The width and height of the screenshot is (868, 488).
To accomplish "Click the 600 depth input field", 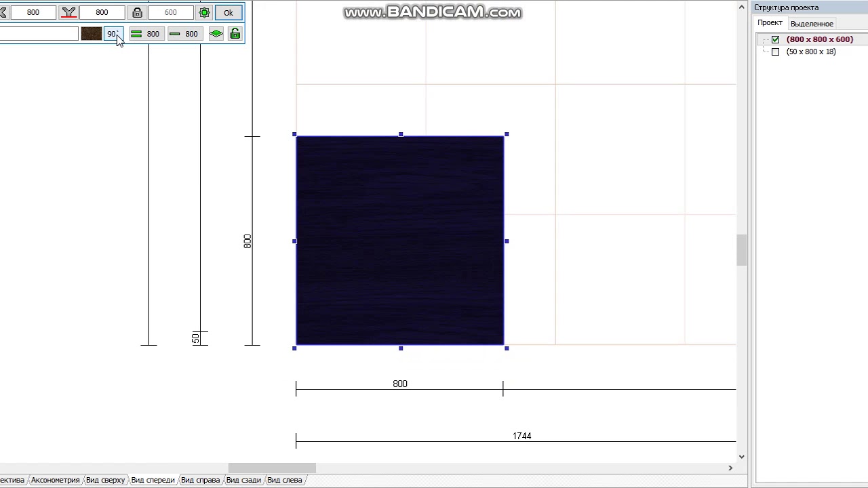I will [x=170, y=13].
